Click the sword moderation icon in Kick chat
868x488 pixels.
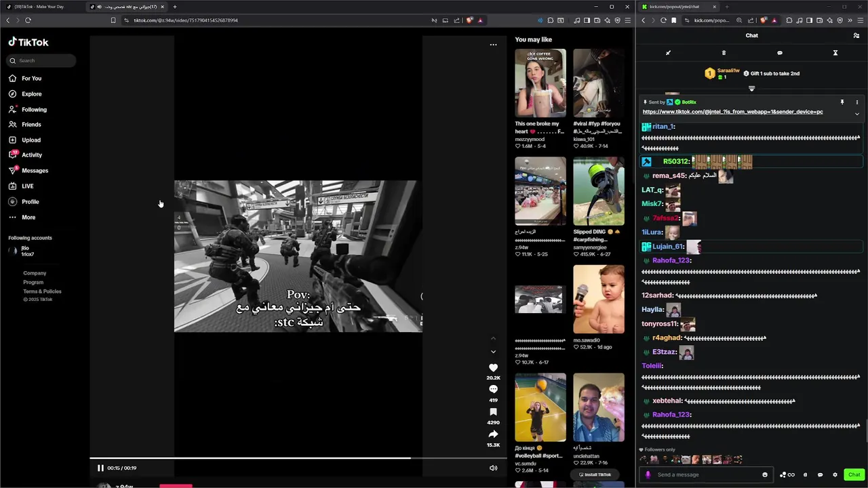[x=668, y=53]
